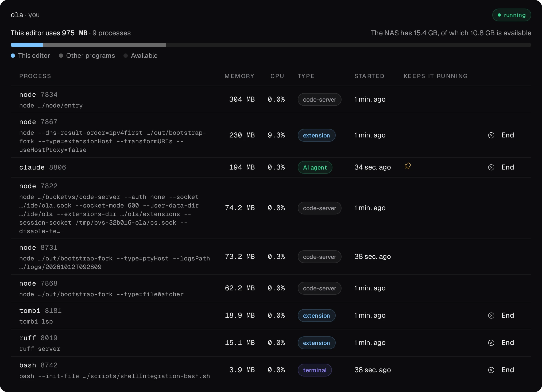Click the ola · you title
Image resolution: width=542 pixels, height=392 pixels.
(x=25, y=15)
